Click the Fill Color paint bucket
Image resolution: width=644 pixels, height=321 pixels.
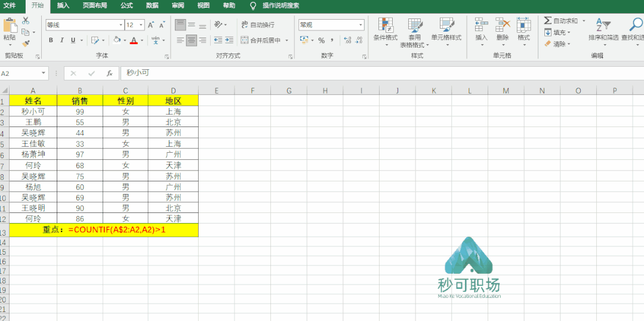click(116, 40)
